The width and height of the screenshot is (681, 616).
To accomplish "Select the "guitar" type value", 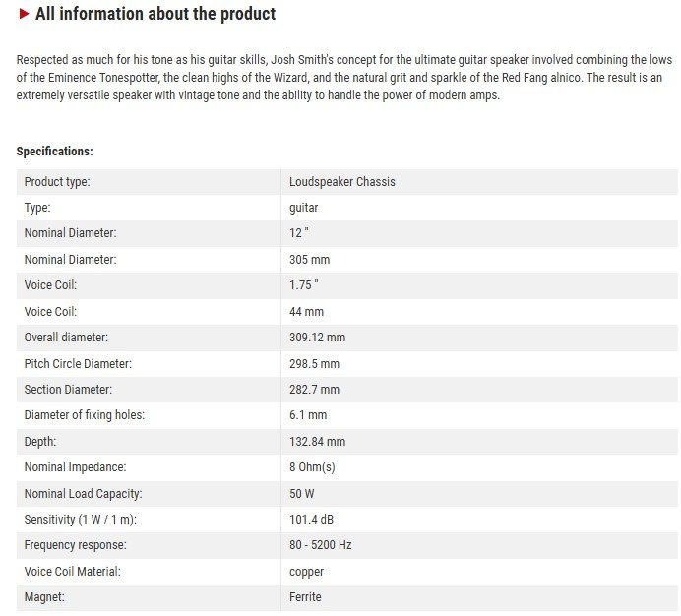I will pos(304,208).
